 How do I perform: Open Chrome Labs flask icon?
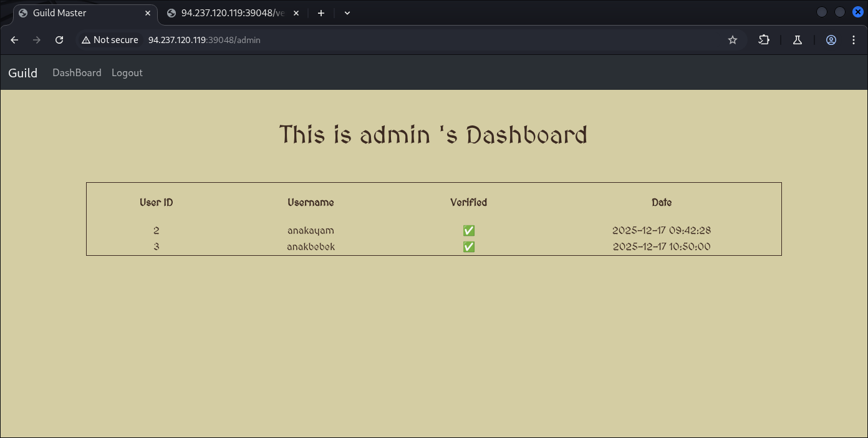point(797,40)
